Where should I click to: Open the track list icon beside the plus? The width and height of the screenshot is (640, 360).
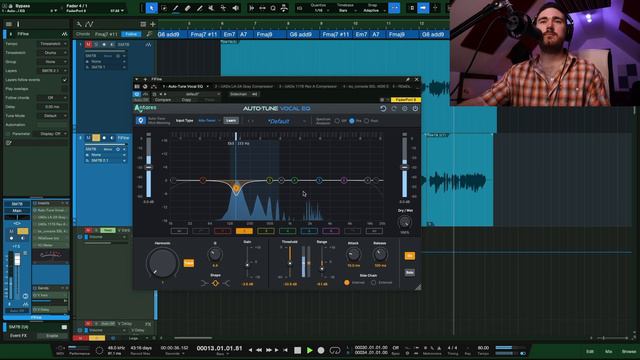click(143, 24)
